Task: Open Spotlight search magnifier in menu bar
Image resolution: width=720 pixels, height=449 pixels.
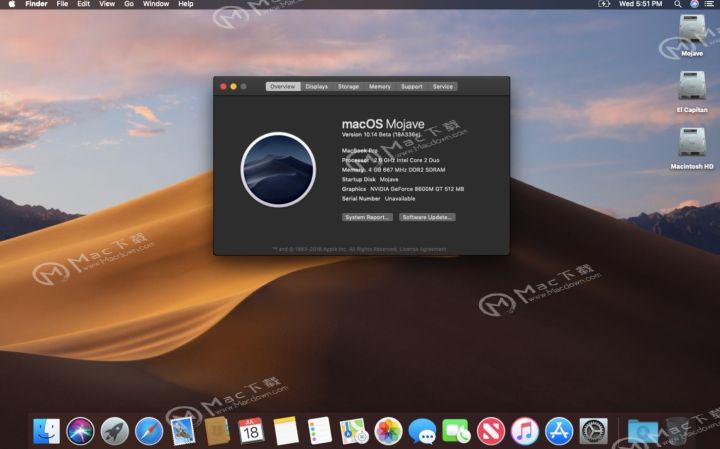Action: click(677, 4)
